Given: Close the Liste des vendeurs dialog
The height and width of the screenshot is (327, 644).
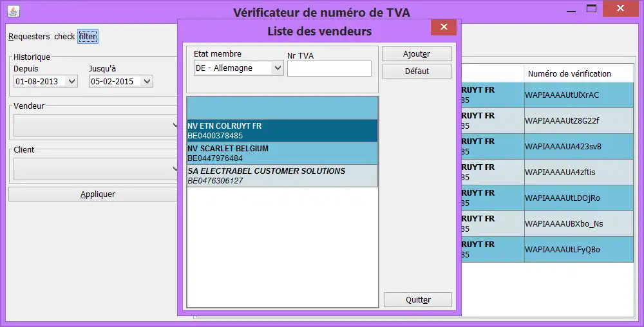Looking at the screenshot, I should pos(444,27).
